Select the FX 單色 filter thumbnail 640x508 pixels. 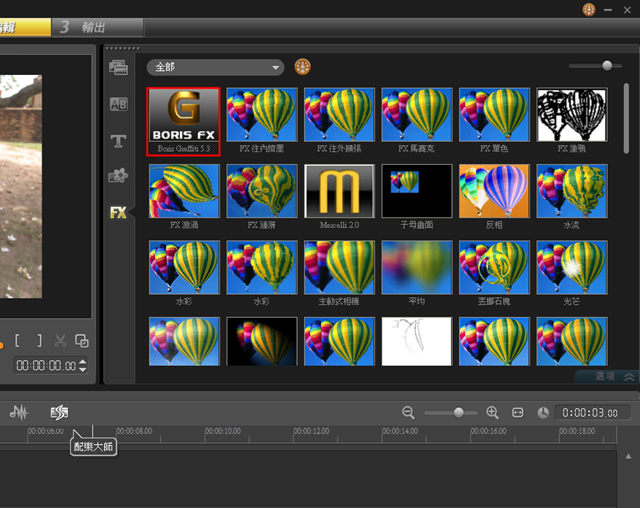pyautogui.click(x=494, y=115)
